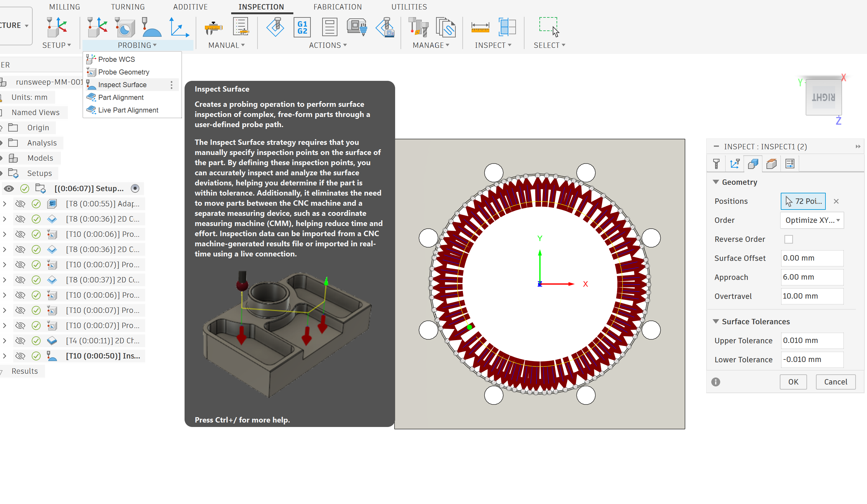Click the Measure ruler icon in Inspect
The height and width of the screenshot is (504, 867).
click(480, 27)
